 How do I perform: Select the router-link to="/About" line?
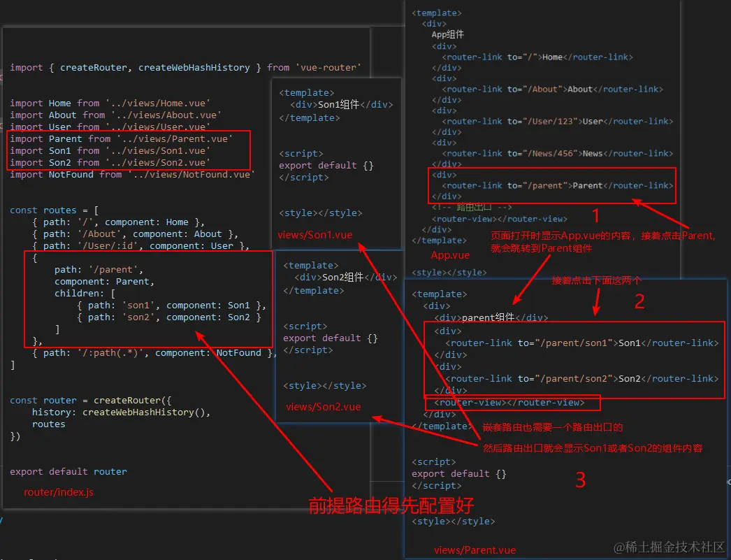click(x=553, y=89)
